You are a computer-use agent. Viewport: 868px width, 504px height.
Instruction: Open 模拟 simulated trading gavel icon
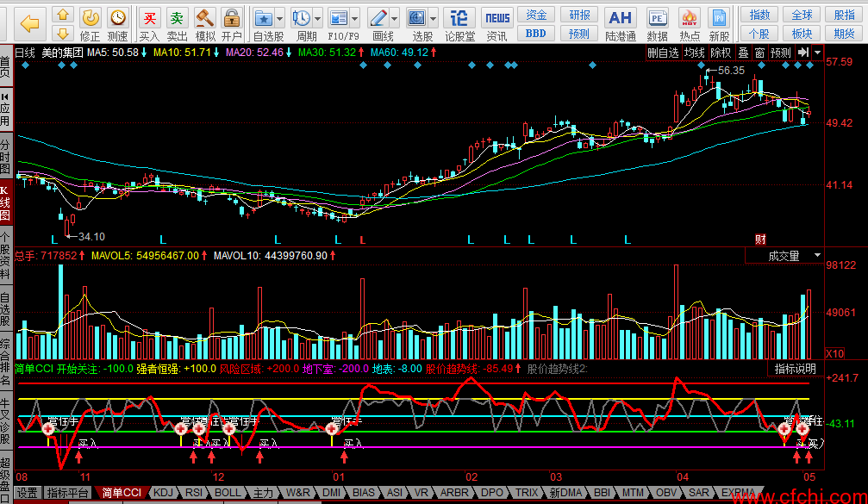(x=204, y=17)
